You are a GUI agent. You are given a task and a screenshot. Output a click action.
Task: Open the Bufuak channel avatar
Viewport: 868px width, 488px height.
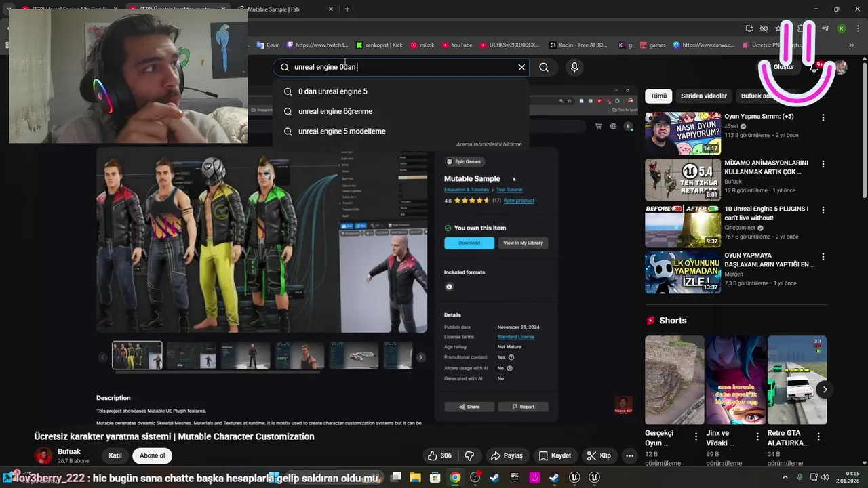43,455
